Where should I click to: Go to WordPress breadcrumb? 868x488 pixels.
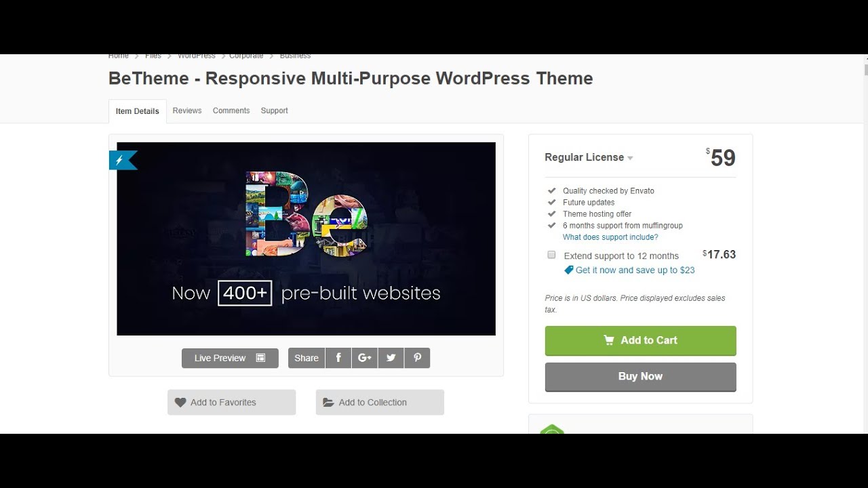tap(197, 56)
